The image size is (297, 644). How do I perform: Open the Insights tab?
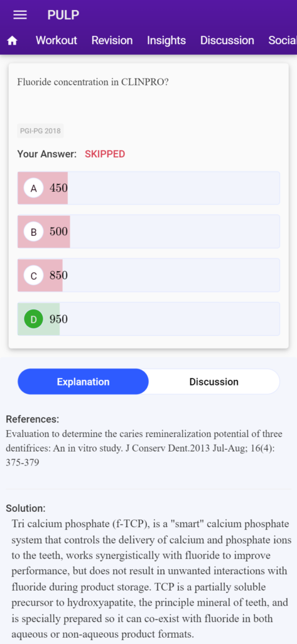point(166,40)
